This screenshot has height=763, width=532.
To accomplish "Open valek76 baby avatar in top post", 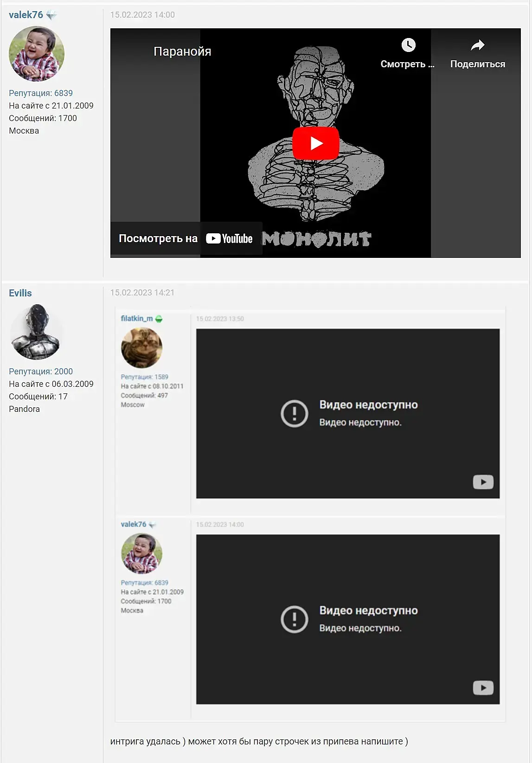I will [x=37, y=54].
